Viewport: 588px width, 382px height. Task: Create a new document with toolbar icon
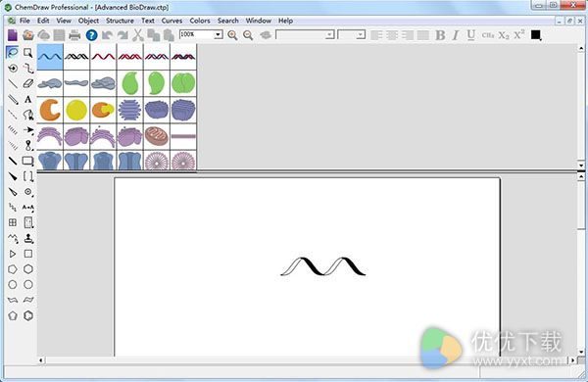13,35
